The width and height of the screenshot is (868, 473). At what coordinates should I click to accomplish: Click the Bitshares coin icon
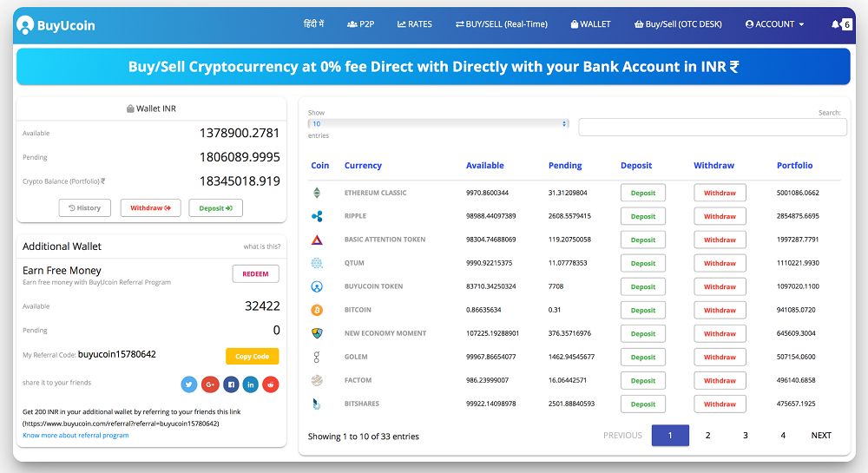pos(317,404)
